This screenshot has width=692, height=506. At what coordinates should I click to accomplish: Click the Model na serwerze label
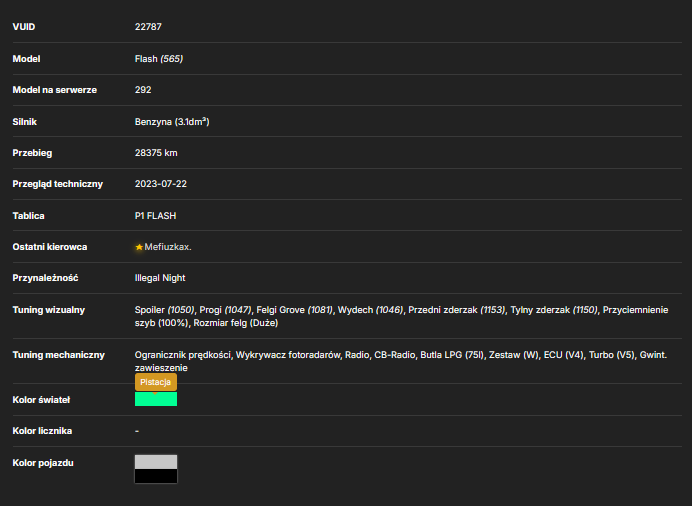[55, 90]
